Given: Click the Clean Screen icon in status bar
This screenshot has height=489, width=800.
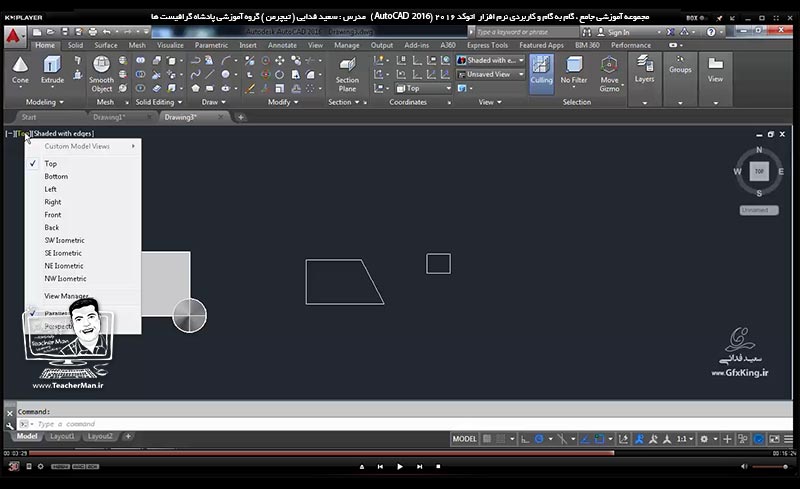Looking at the screenshot, I should pos(774,439).
